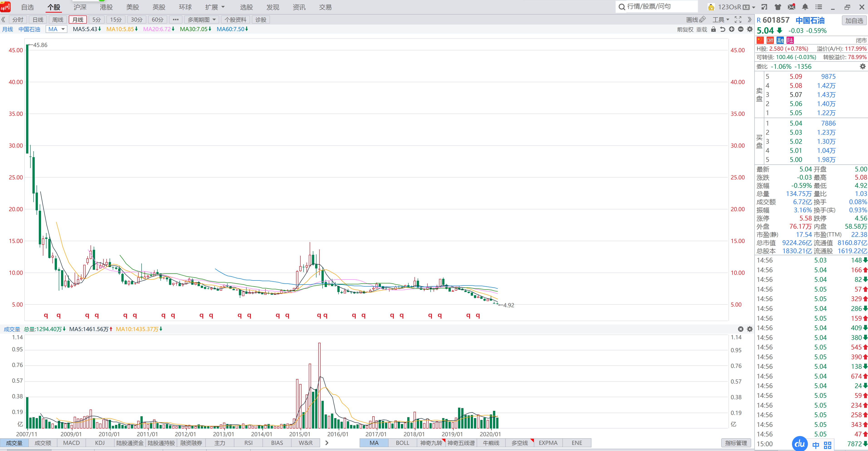Open the 自选 top menu
Screen dimensions: 868x451
pyautogui.click(x=27, y=7)
